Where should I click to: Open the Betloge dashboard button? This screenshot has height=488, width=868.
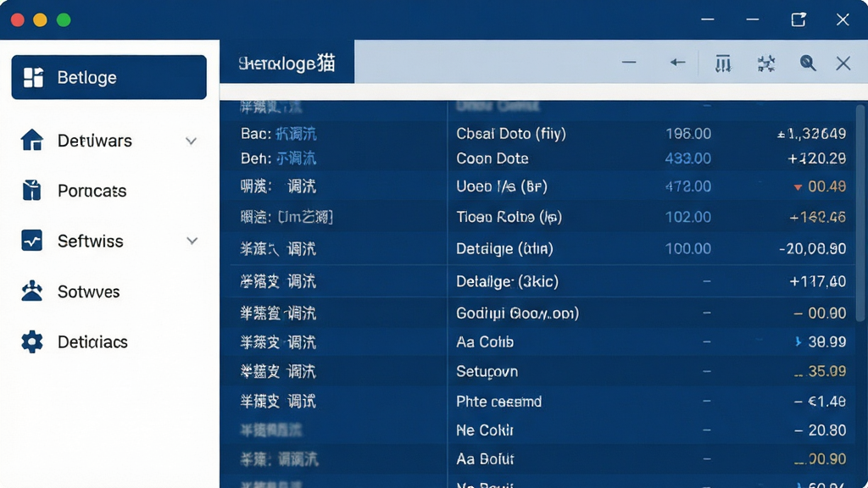(x=109, y=77)
